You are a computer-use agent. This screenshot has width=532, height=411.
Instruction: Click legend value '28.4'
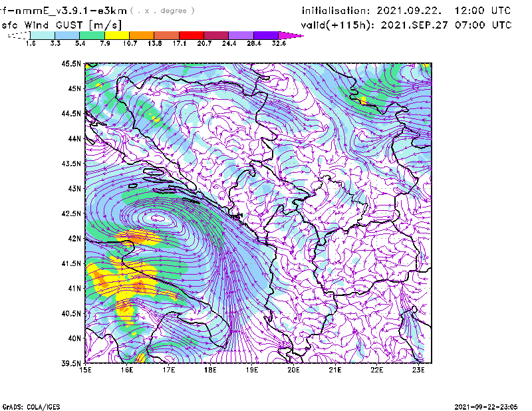click(x=254, y=43)
